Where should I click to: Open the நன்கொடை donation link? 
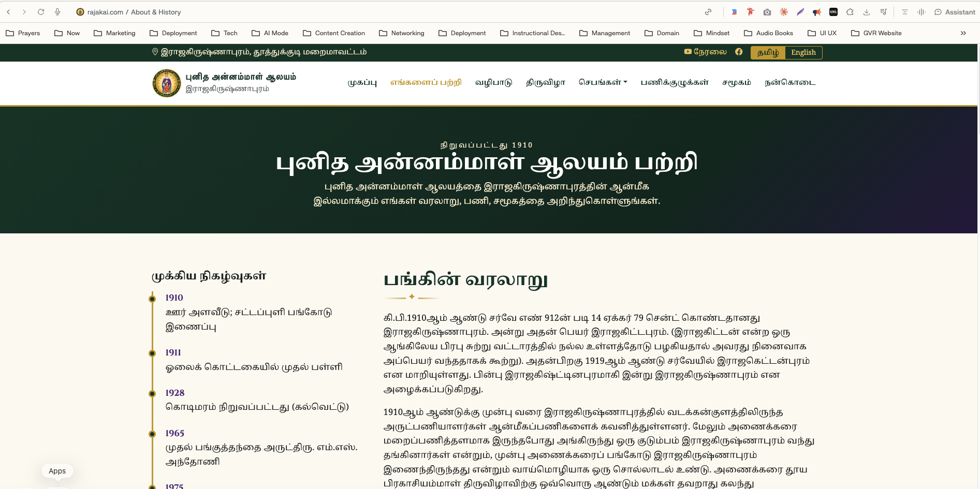coord(790,83)
